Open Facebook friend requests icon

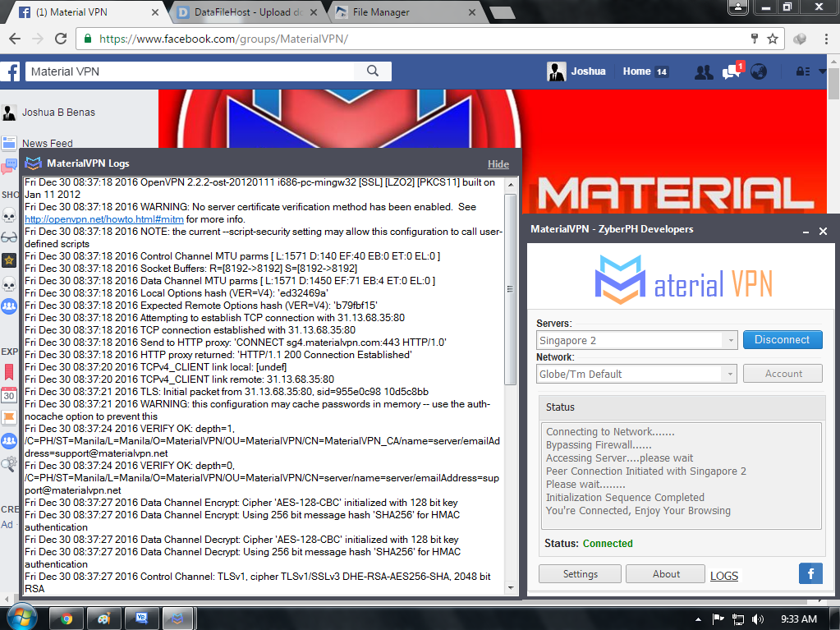click(x=704, y=71)
